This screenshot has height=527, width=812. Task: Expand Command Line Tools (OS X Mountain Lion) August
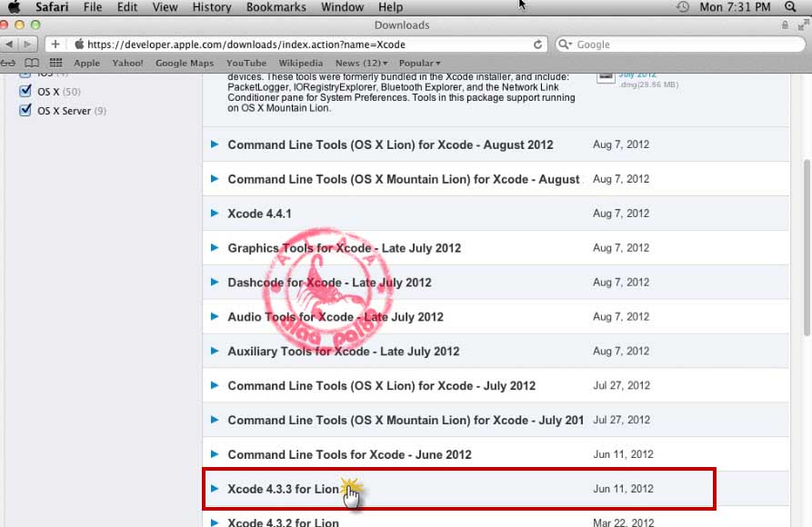[215, 179]
